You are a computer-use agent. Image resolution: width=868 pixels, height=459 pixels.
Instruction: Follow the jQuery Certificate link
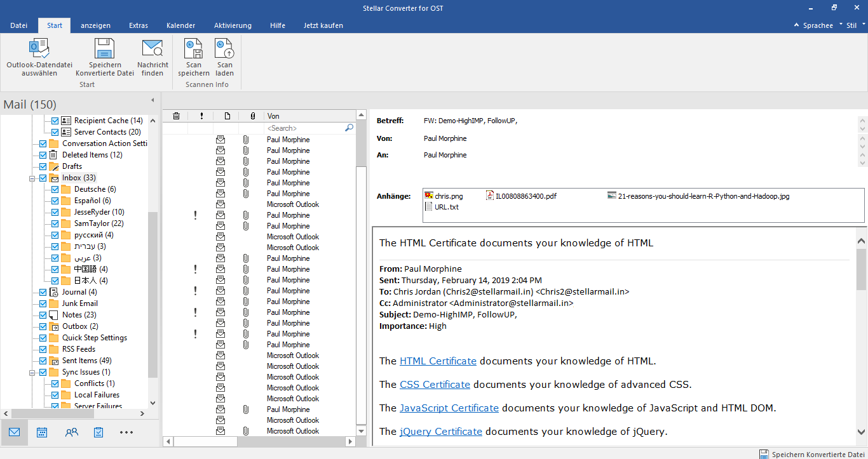441,431
